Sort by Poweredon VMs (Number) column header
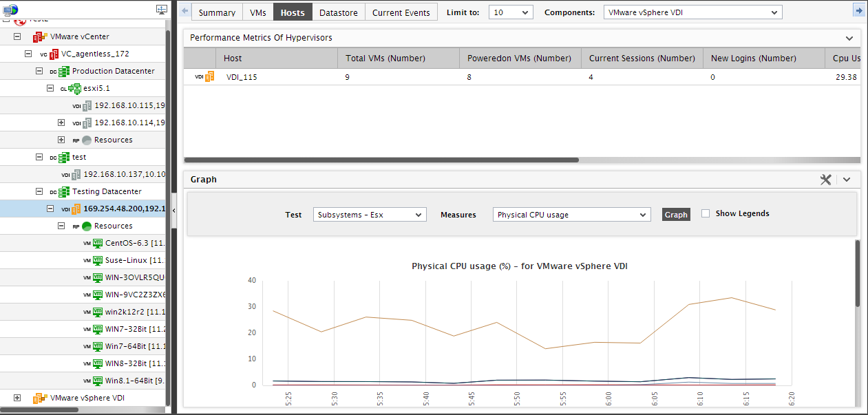 pyautogui.click(x=520, y=58)
